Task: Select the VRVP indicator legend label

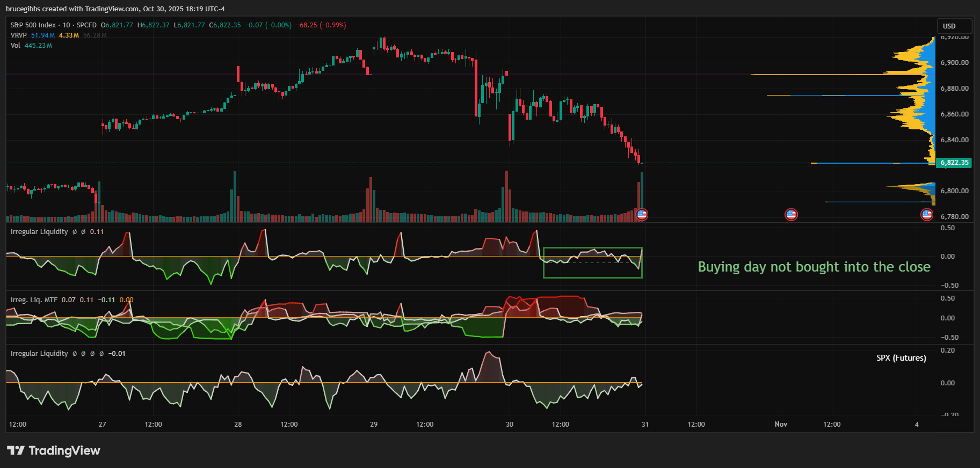Action: tap(18, 35)
